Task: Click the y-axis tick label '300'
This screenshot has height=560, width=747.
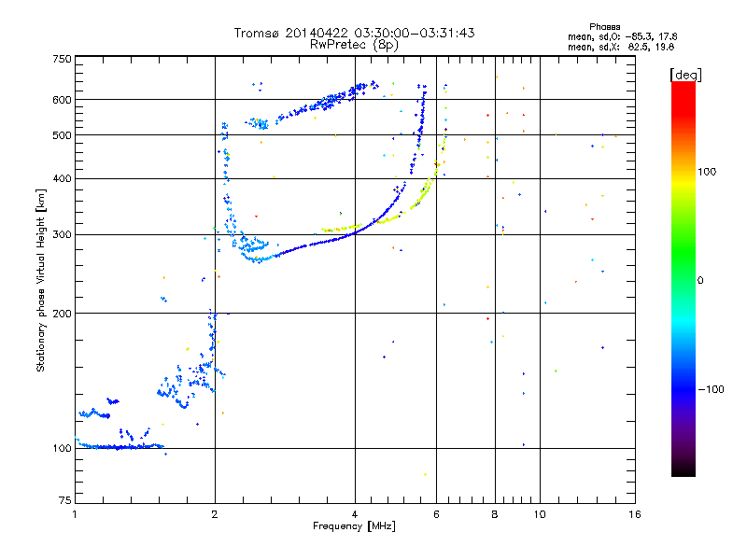Action: click(62, 234)
